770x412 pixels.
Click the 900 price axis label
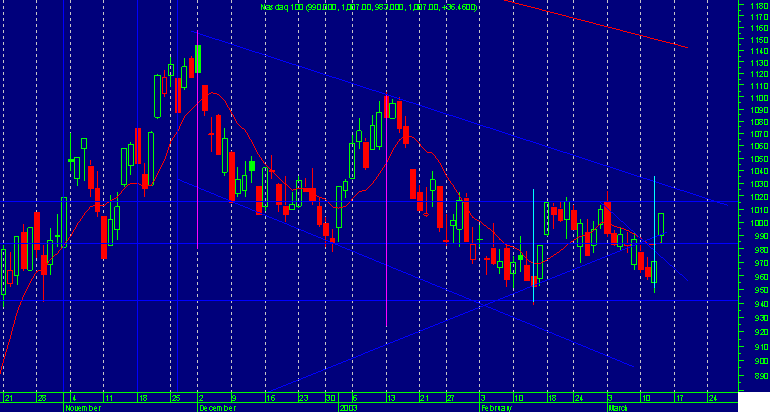pyautogui.click(x=761, y=361)
